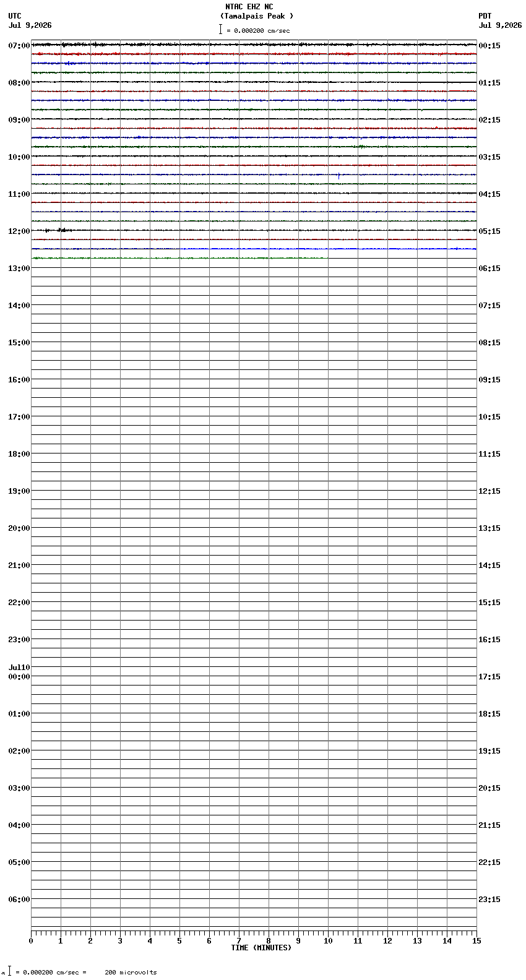Click the TIME (MINUTES) axis label

(x=261, y=948)
